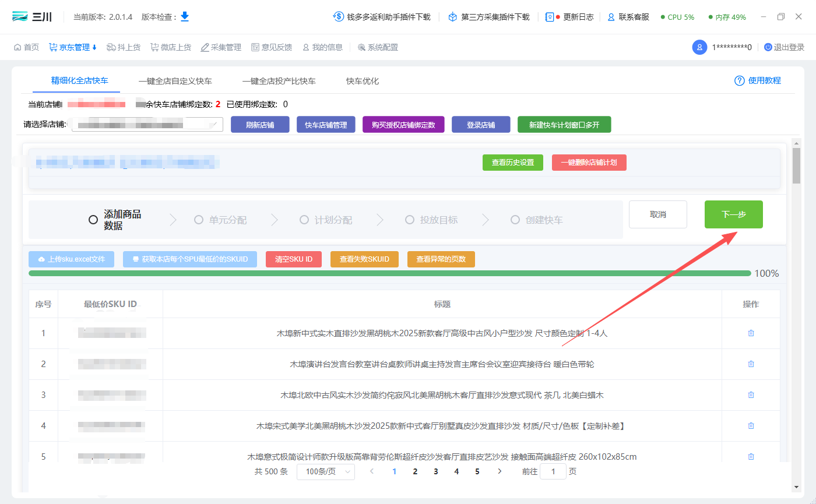
Task: Delete row 2 with trash icon
Action: tap(751, 364)
